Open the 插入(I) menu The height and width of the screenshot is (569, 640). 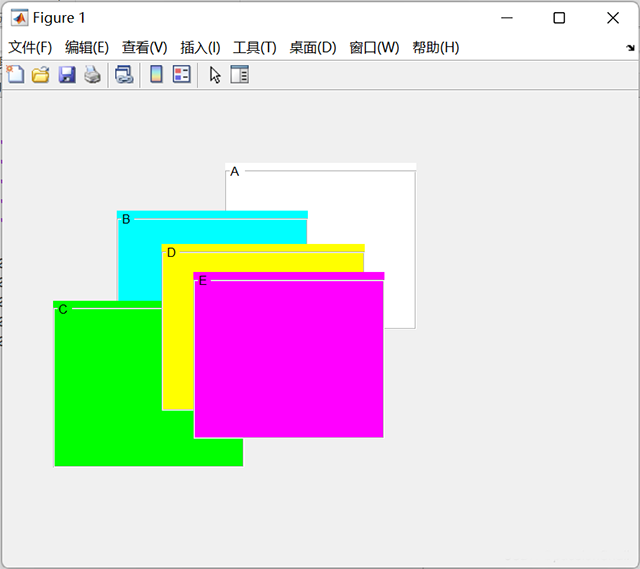click(200, 48)
